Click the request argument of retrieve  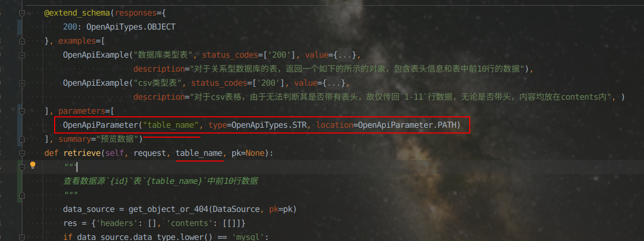[150, 153]
